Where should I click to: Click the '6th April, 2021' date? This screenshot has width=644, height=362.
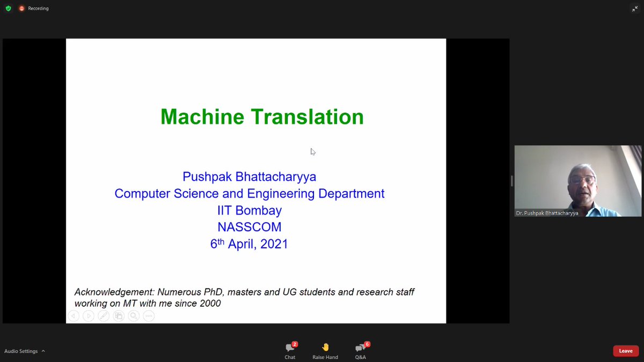(250, 243)
